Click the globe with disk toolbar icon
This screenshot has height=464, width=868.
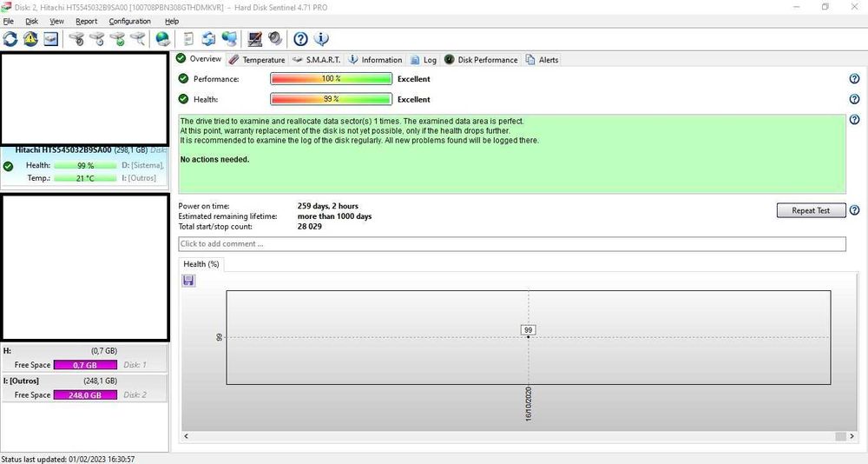(163, 39)
